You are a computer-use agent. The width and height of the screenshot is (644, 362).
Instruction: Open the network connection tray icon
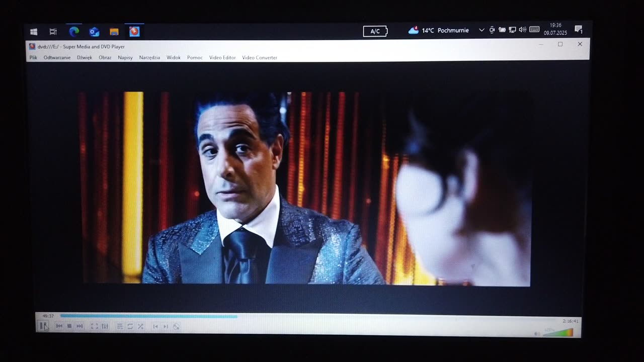[x=512, y=30]
